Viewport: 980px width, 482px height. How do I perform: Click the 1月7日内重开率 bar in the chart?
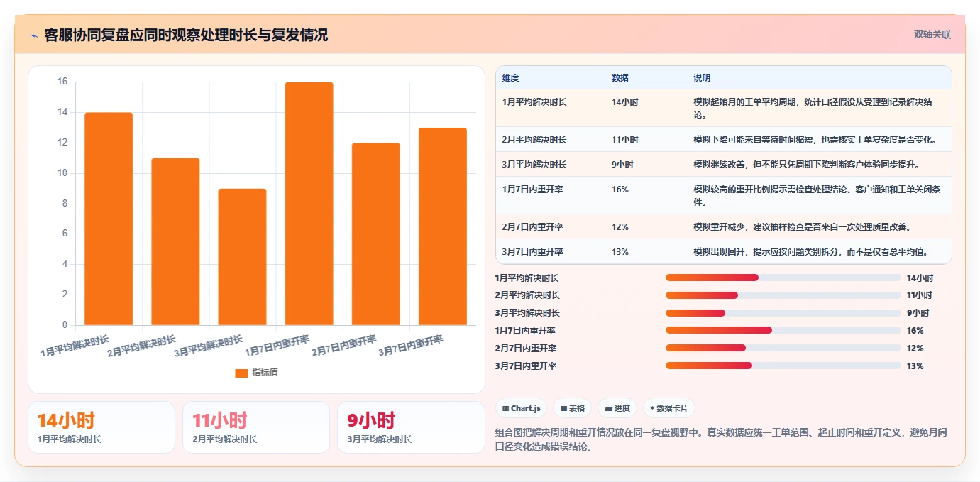309,204
